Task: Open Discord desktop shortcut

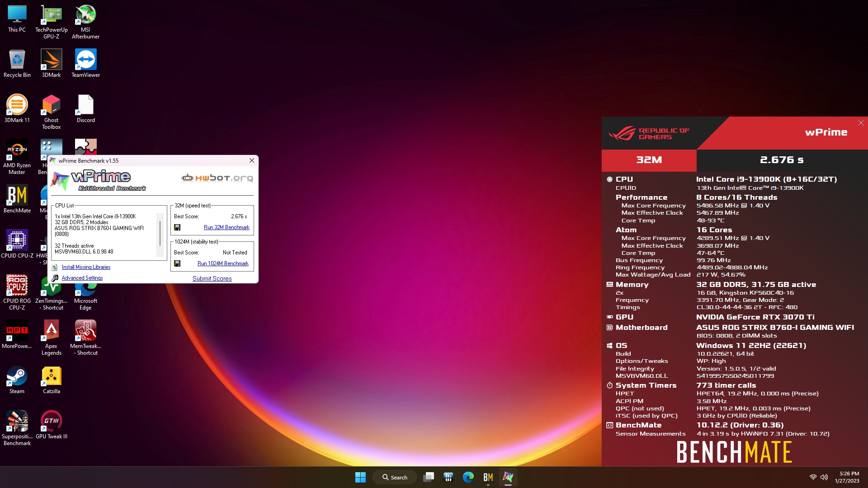Action: [x=85, y=109]
